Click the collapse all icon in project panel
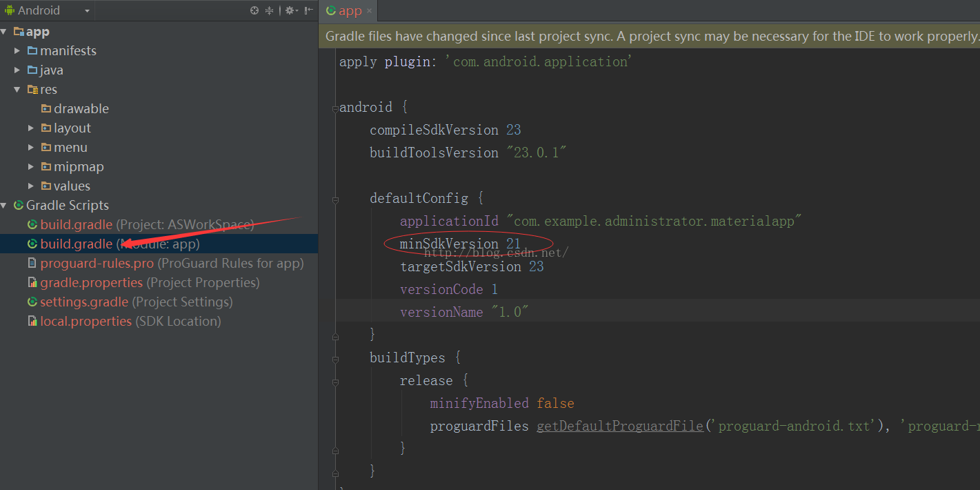980x490 pixels. click(x=270, y=10)
